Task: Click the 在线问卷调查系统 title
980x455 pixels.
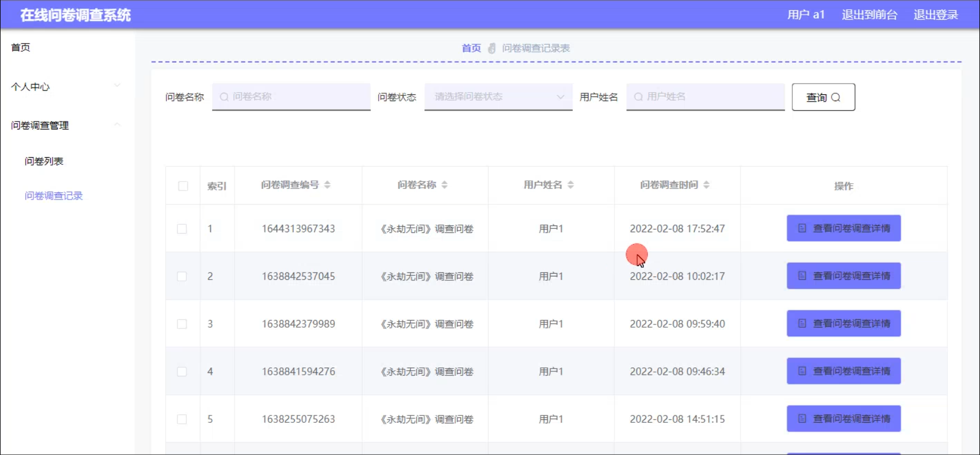Action: tap(76, 15)
